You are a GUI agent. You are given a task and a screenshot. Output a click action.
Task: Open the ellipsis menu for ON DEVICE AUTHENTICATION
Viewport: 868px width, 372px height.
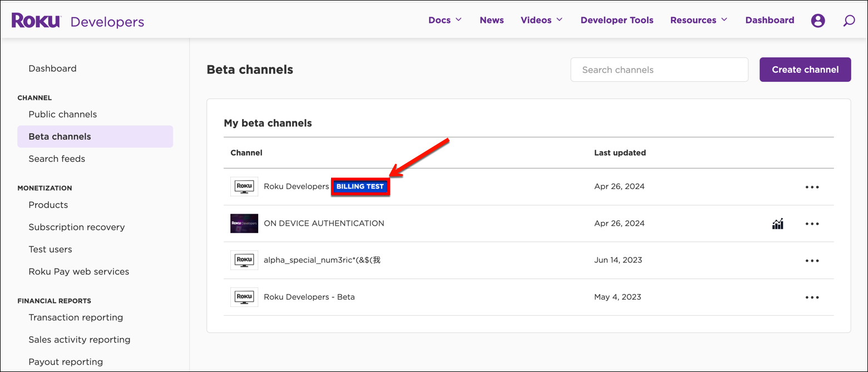(812, 224)
